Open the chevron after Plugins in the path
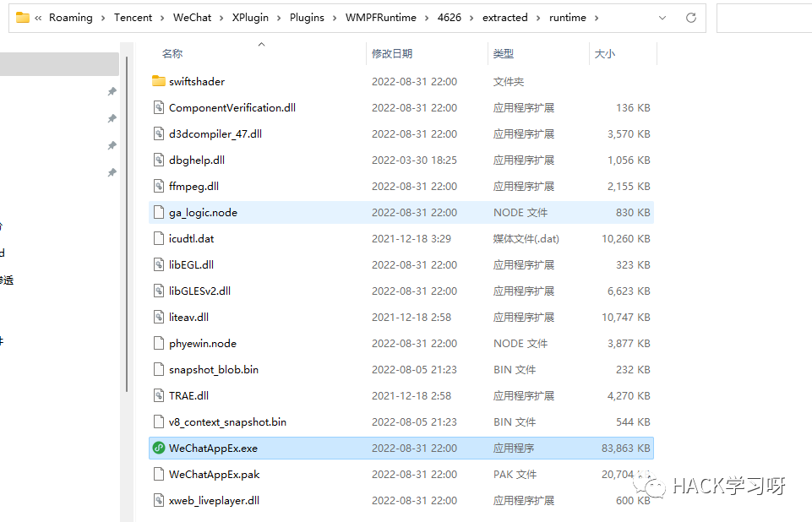Image resolution: width=812 pixels, height=522 pixels. tap(334, 18)
